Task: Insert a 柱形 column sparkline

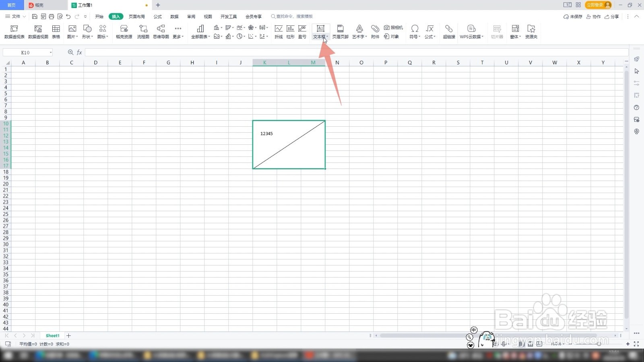Action: click(290, 32)
